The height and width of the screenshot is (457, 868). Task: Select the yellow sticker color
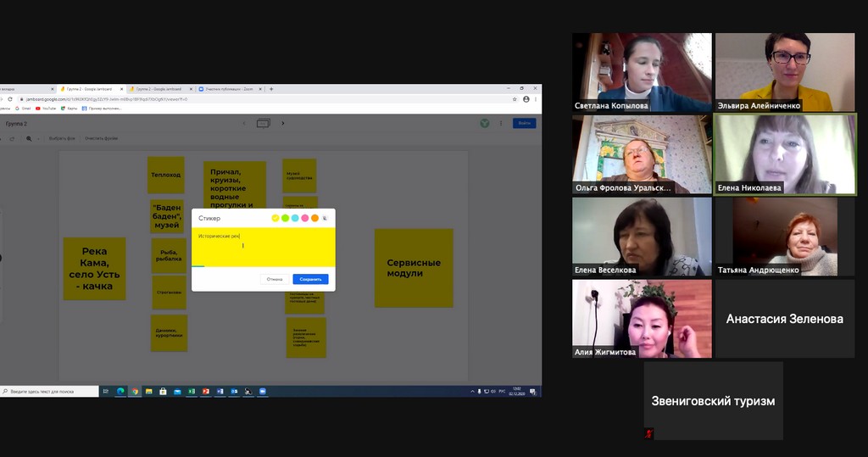(275, 218)
